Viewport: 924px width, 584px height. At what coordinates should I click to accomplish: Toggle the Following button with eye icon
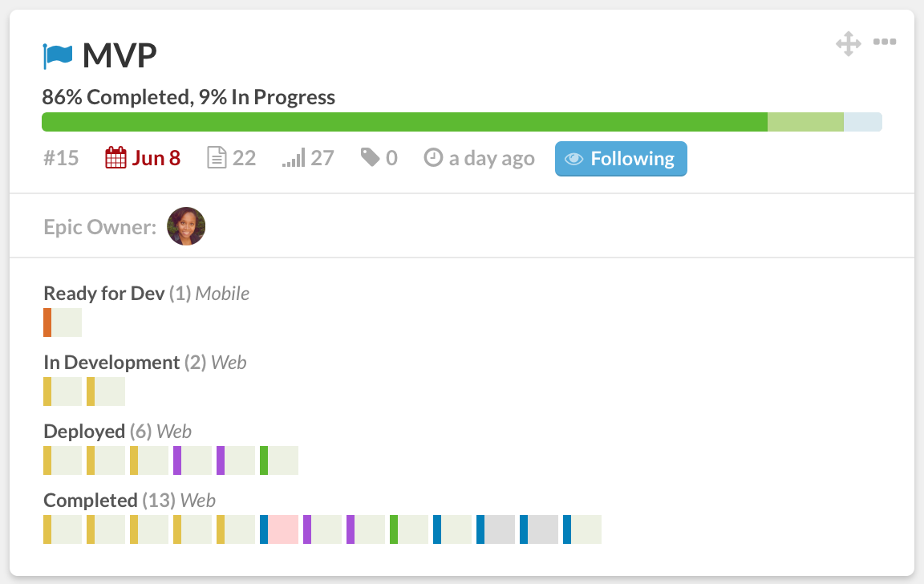621,159
